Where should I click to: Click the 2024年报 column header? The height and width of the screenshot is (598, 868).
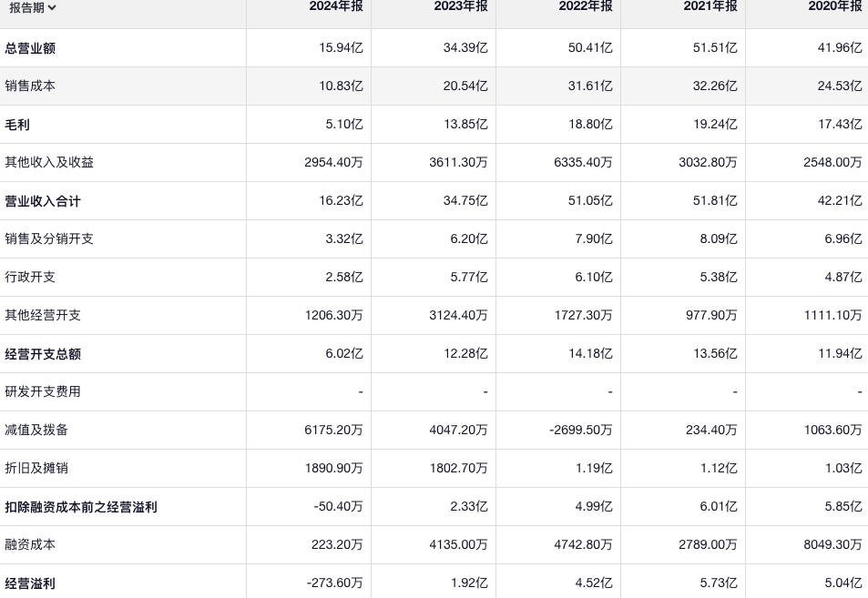tap(336, 6)
